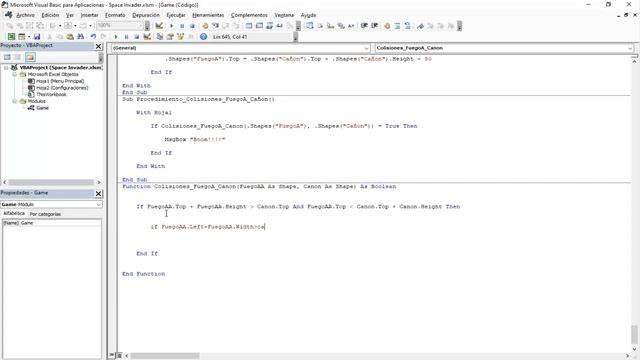The image size is (640, 360).
Task: Click the code window horizontal scrollbar thumb
Action: (x=165, y=356)
